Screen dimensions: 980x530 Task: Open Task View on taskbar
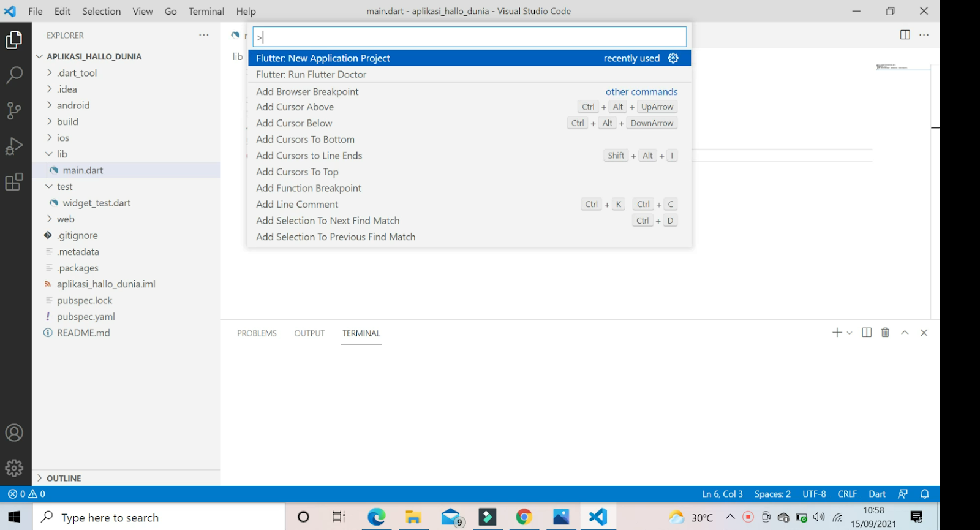coord(339,517)
